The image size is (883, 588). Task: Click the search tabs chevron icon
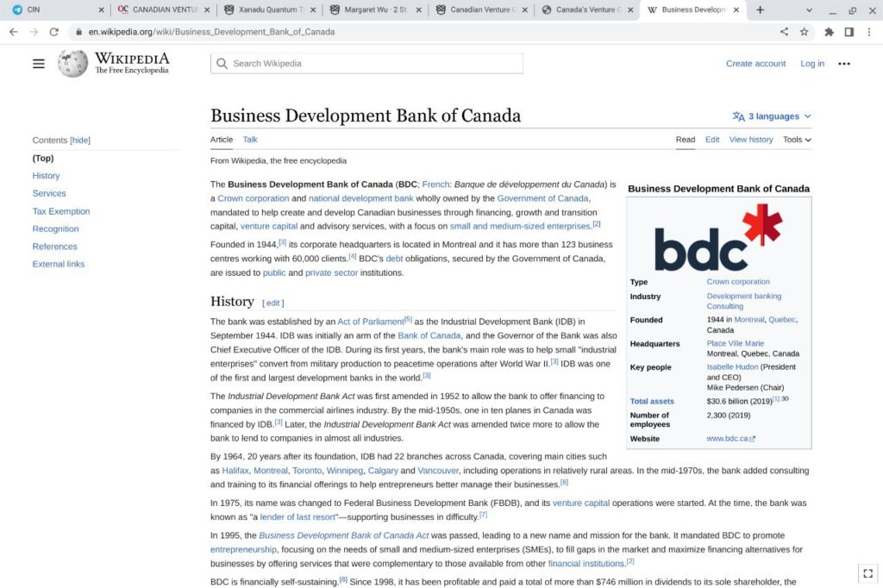(809, 10)
